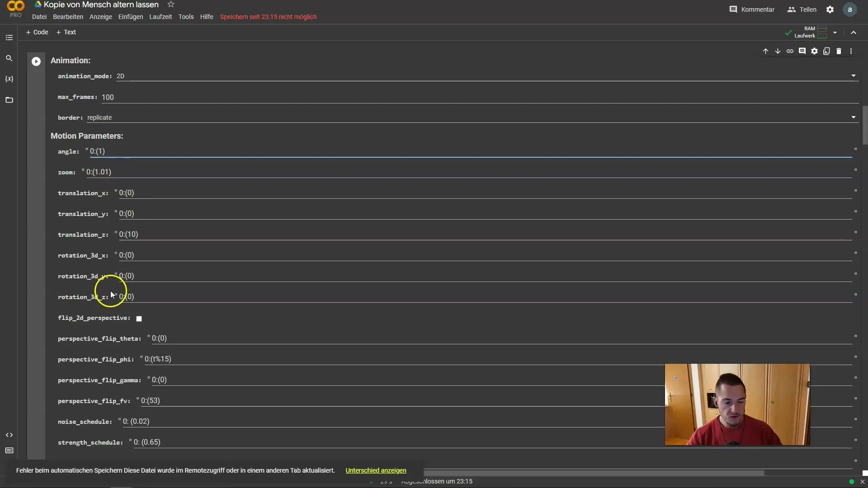868x488 pixels.
Task: Scroll the sidebar search icon
Action: (x=9, y=58)
